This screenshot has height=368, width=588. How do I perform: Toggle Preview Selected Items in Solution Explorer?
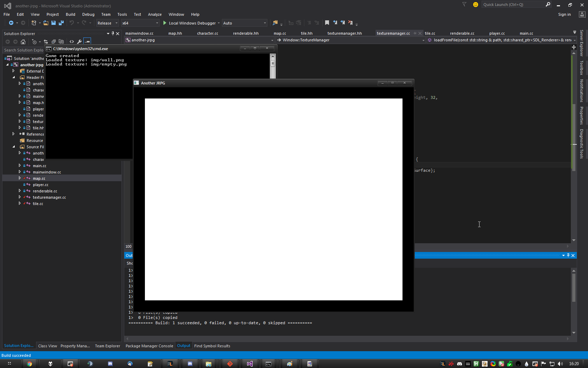[87, 42]
